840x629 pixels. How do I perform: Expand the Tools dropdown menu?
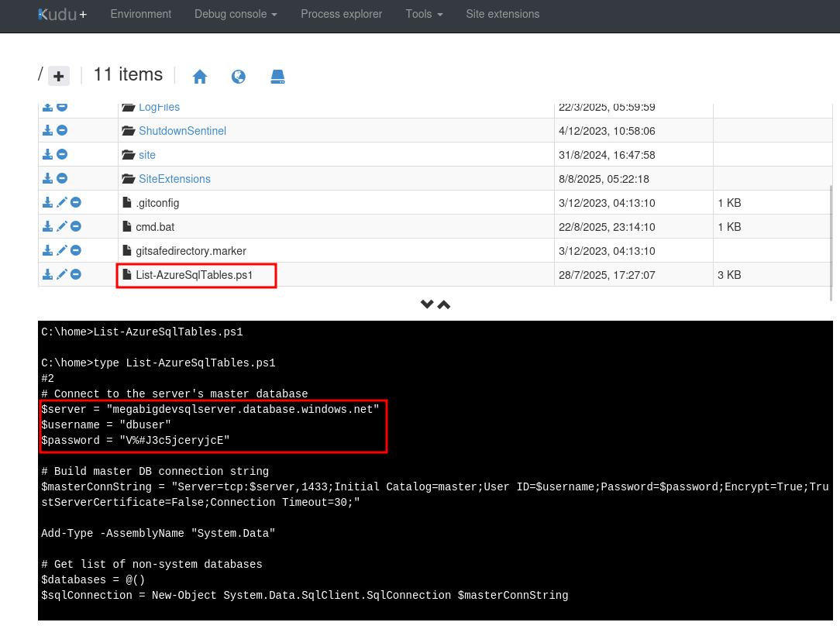pyautogui.click(x=424, y=14)
